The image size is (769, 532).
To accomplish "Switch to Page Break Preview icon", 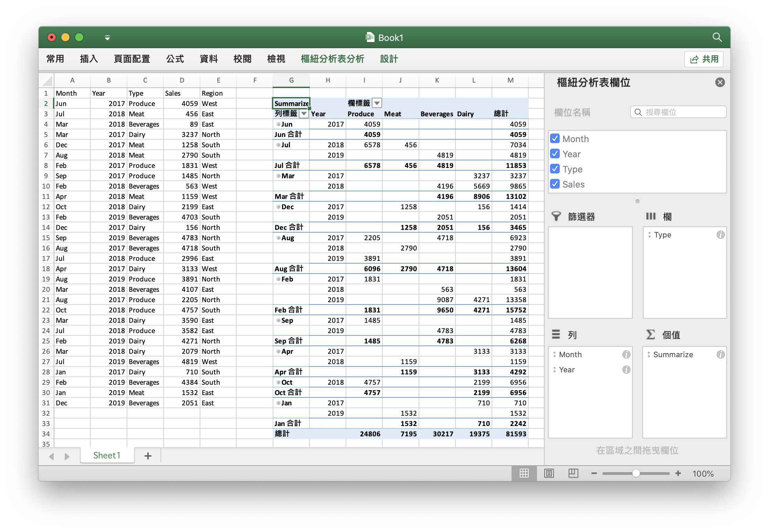I will (573, 474).
